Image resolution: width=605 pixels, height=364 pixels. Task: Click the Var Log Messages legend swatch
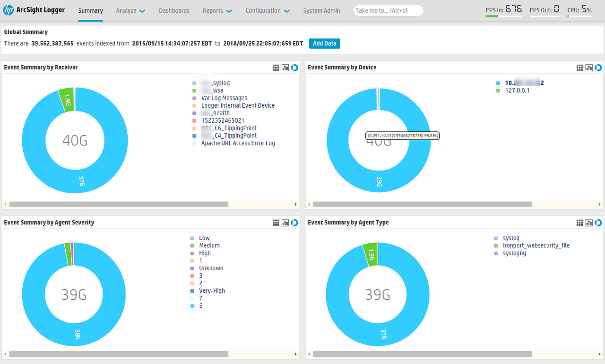[195, 98]
